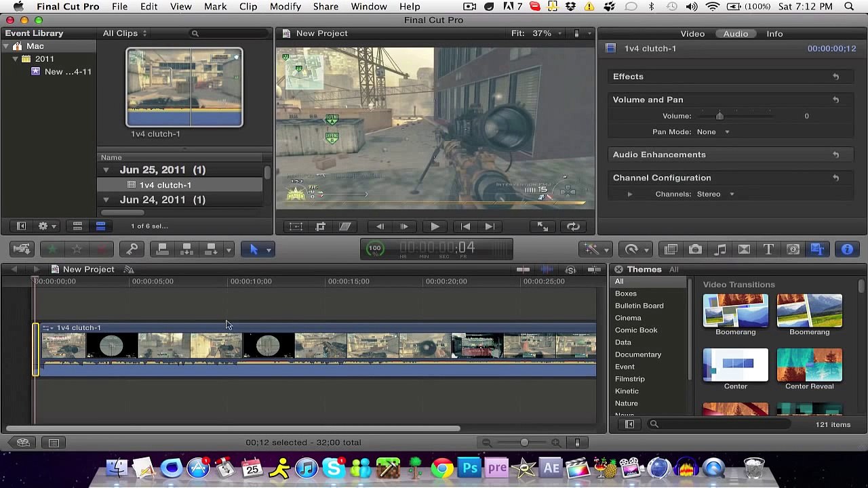868x488 pixels.
Task: Open the Channels Stereo dropdown
Action: pyautogui.click(x=715, y=195)
